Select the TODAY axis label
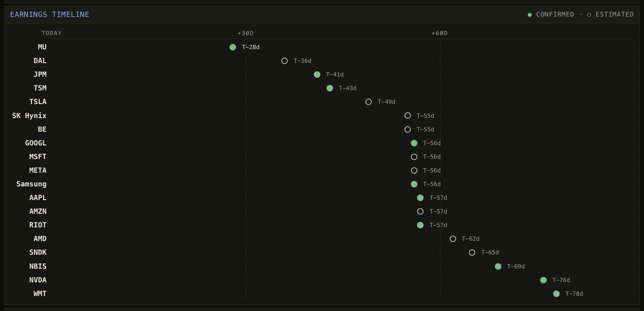The height and width of the screenshot is (311, 644). [x=51, y=33]
